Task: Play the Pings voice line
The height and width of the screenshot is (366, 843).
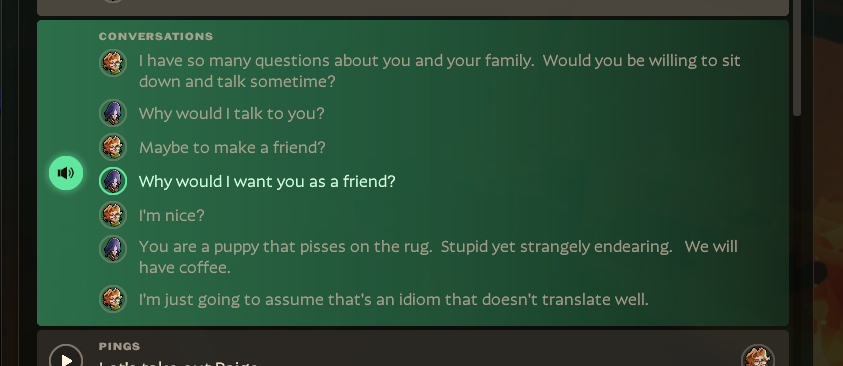Action: [x=66, y=358]
